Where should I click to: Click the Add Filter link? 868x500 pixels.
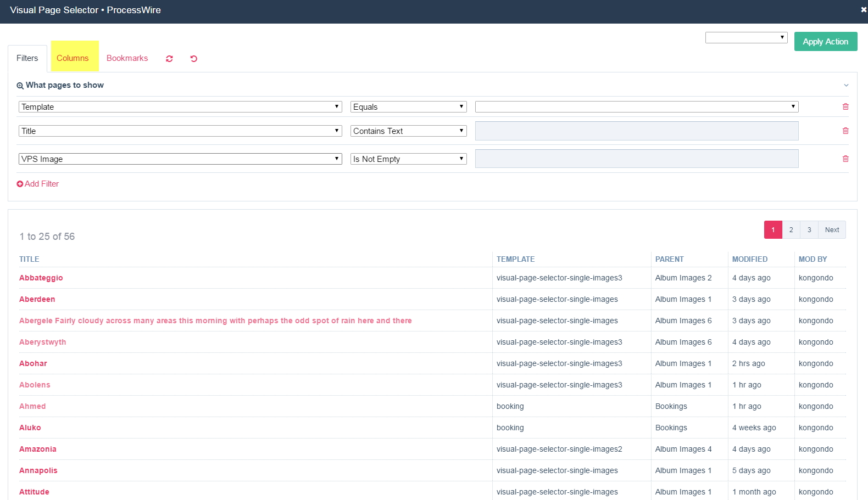click(38, 184)
